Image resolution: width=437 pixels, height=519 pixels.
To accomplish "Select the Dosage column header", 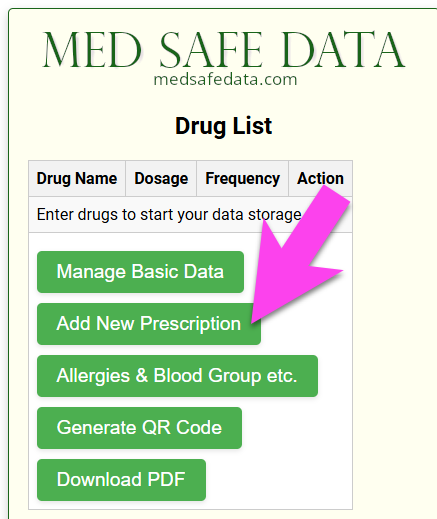I will pyautogui.click(x=161, y=178).
